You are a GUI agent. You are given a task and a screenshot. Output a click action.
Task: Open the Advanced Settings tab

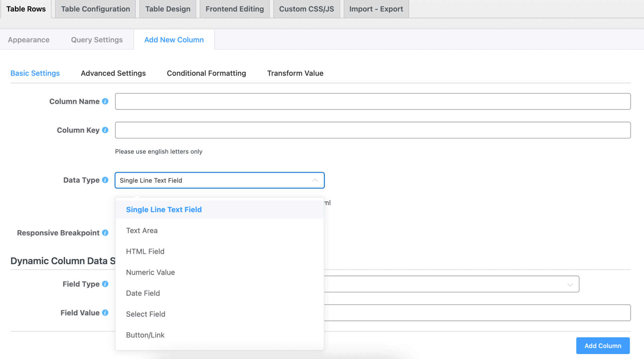click(x=113, y=73)
